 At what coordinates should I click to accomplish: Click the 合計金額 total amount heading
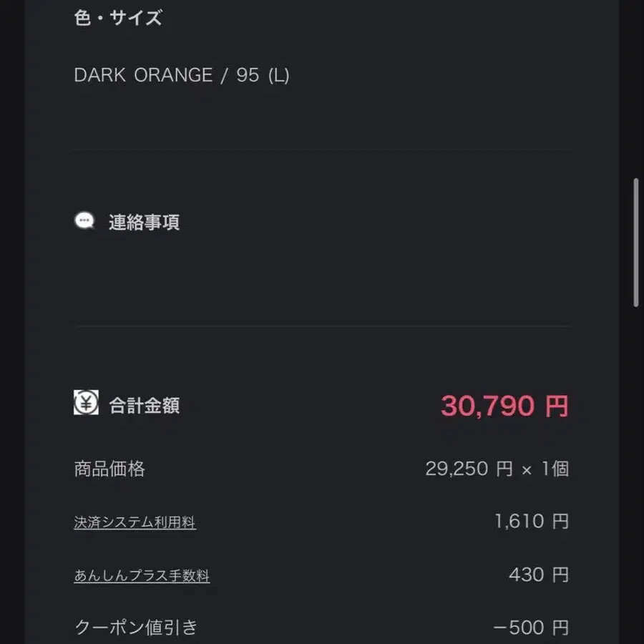144,406
